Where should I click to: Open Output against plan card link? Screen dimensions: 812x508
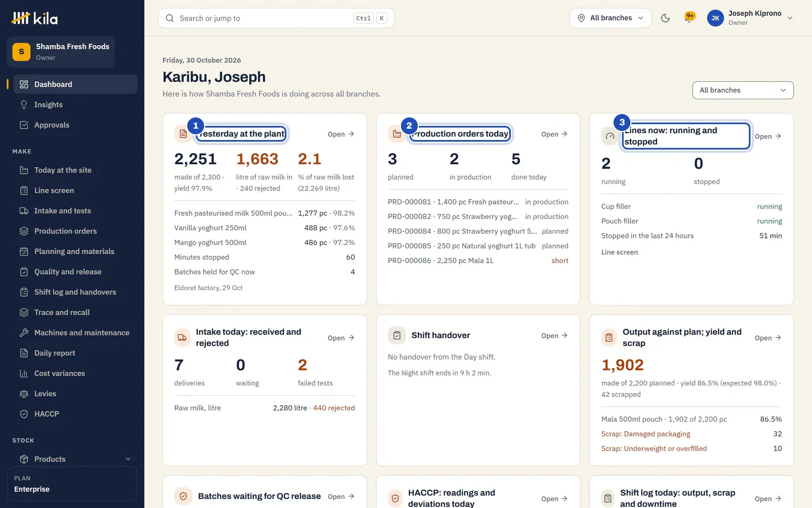tap(768, 338)
